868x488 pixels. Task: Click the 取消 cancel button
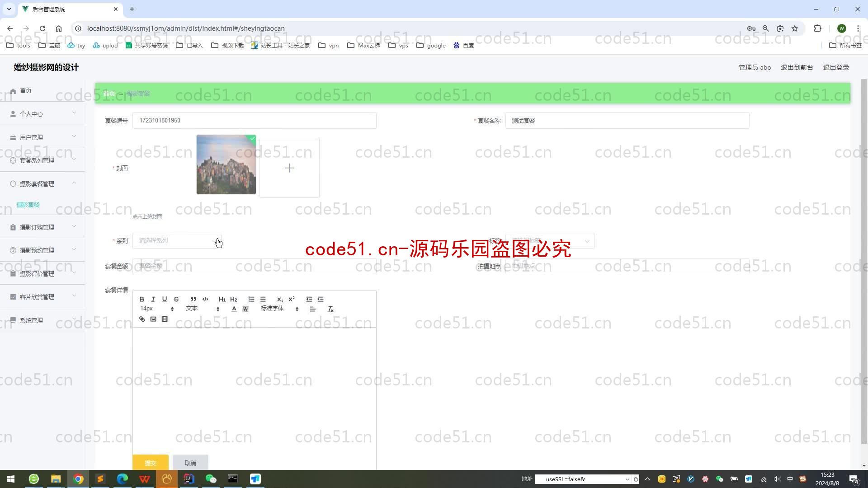[190, 463]
